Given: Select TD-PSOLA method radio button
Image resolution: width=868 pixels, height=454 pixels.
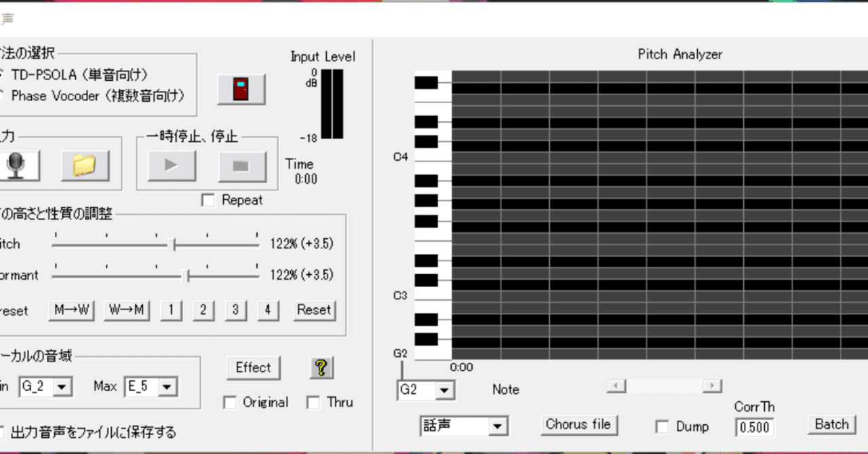Looking at the screenshot, I should [x=2, y=74].
